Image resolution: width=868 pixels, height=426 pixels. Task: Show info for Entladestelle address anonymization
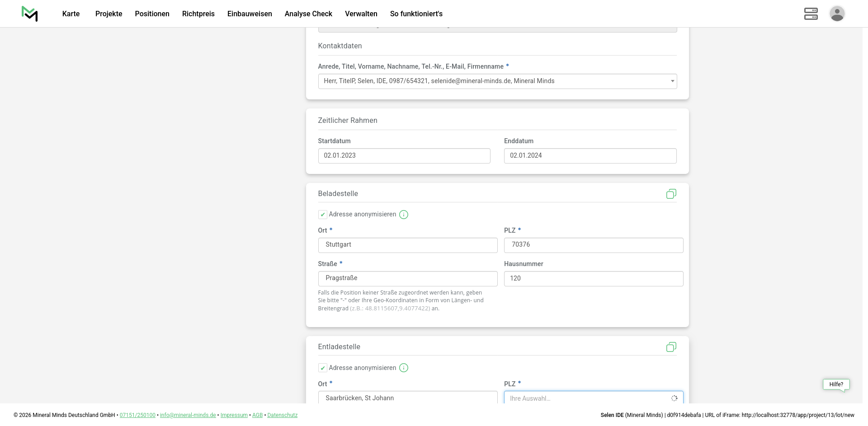click(x=404, y=368)
